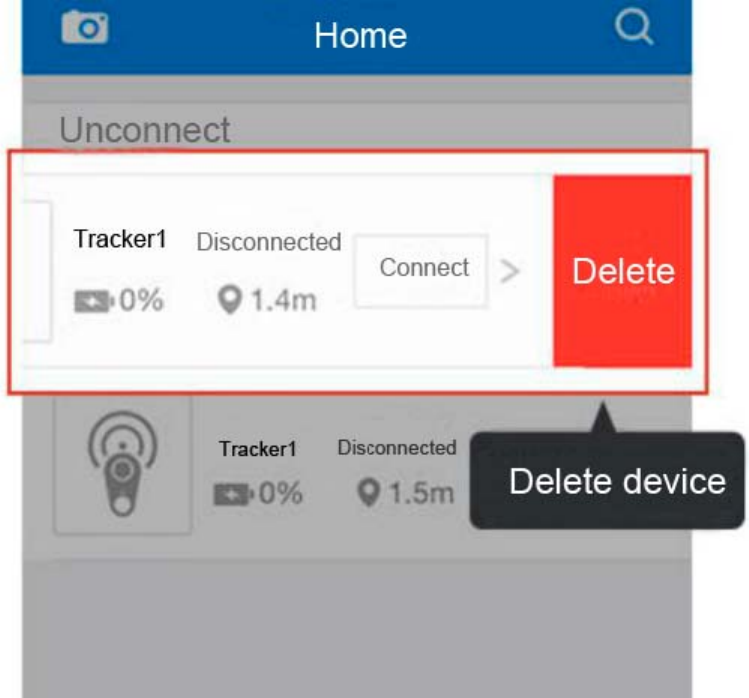Expand first Tracker1 details chevron arrow
The height and width of the screenshot is (698, 749).
(509, 271)
